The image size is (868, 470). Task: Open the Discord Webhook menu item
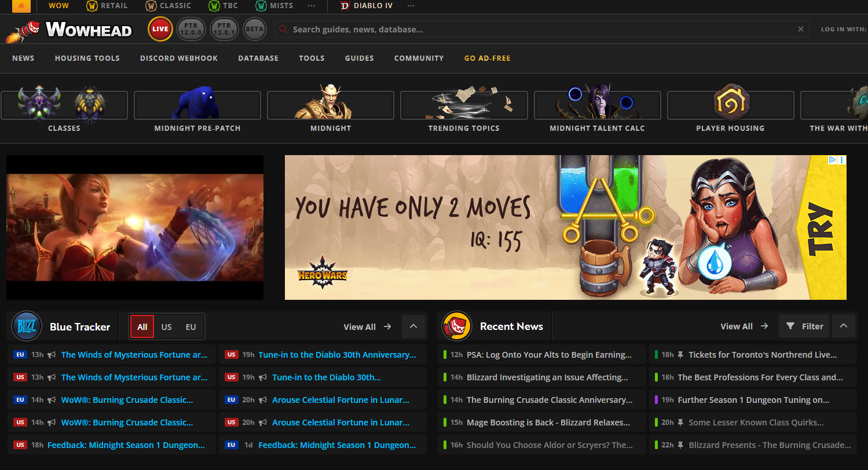[x=179, y=58]
